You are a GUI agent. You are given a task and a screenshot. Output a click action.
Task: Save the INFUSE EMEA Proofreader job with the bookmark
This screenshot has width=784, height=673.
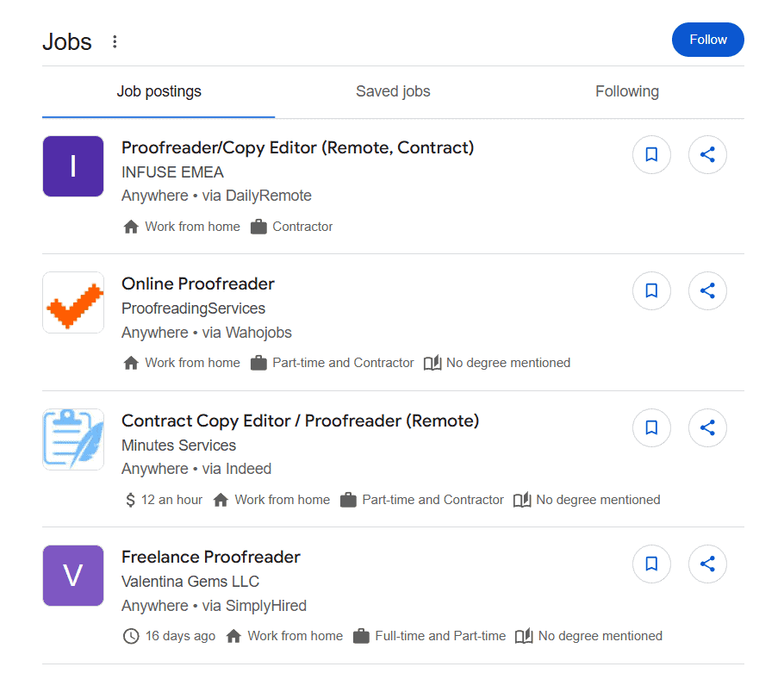(651, 154)
